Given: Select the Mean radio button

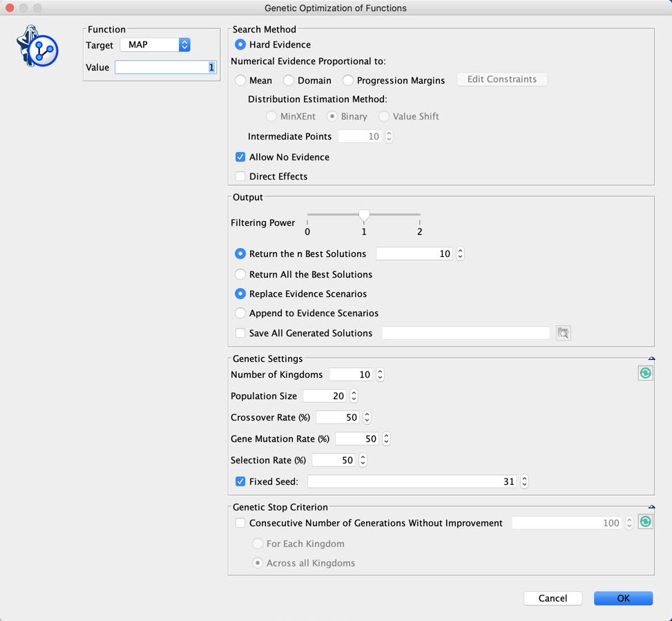Looking at the screenshot, I should [240, 81].
